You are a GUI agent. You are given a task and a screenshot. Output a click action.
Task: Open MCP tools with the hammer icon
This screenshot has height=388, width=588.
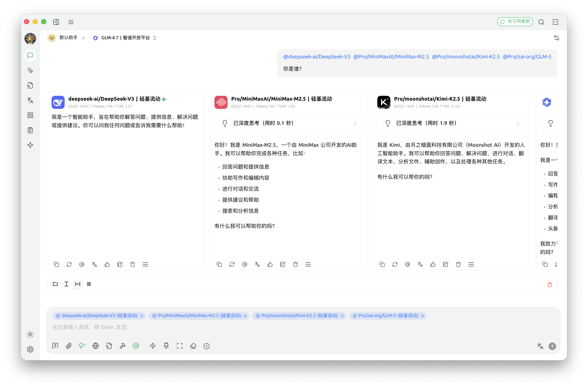pos(123,346)
